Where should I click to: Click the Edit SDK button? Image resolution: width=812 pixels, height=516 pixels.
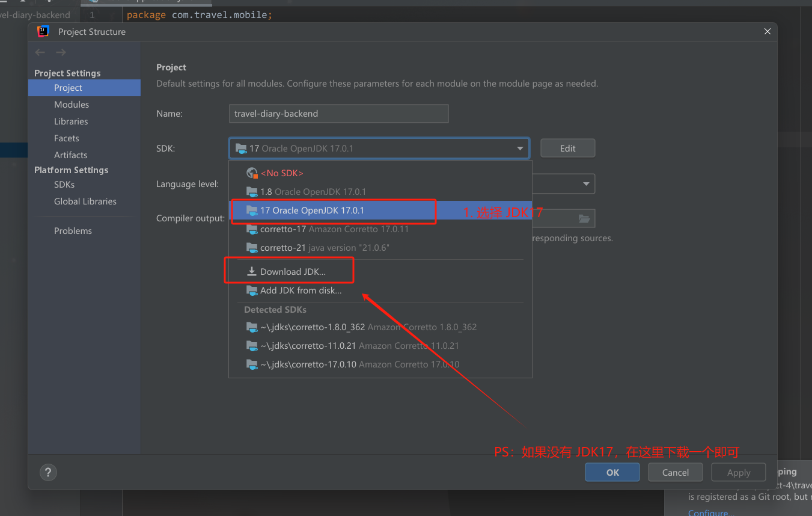point(567,149)
